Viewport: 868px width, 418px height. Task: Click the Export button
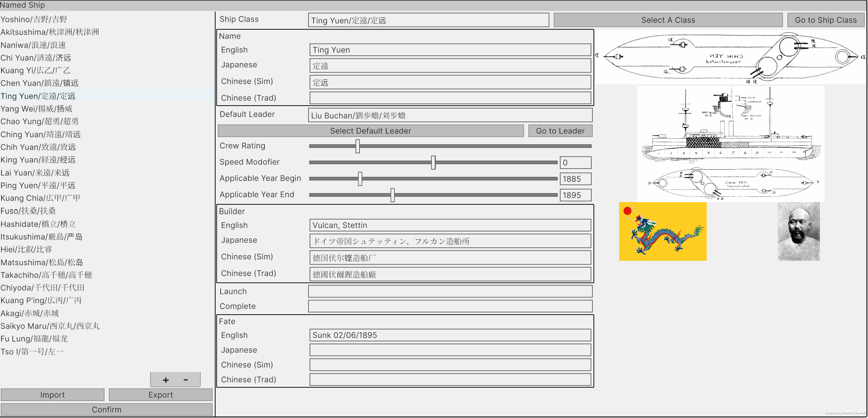pos(161,394)
